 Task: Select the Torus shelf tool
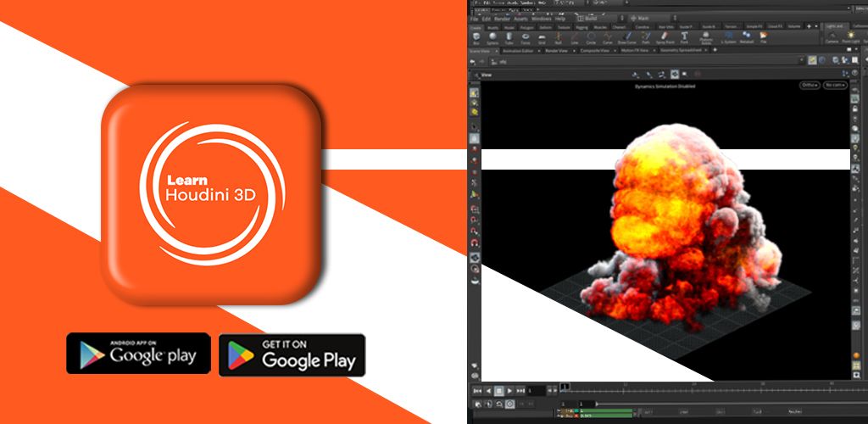pyautogui.click(x=526, y=38)
